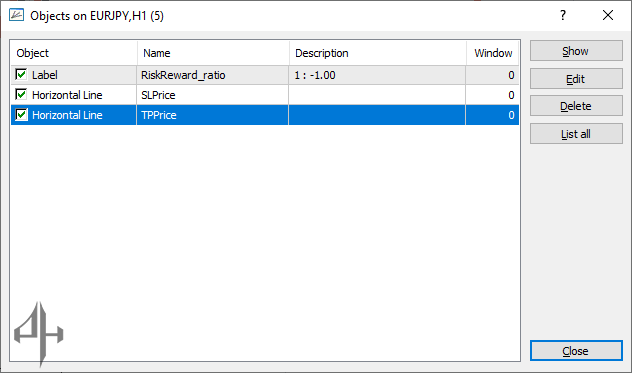
Task: Sort by the Name column header
Action: pos(213,53)
